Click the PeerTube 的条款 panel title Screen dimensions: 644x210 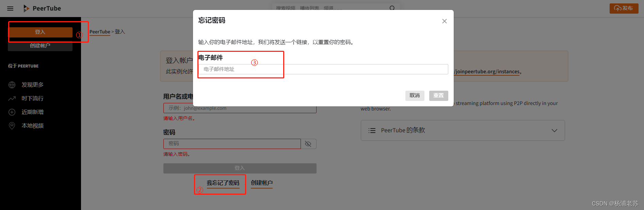click(403, 130)
